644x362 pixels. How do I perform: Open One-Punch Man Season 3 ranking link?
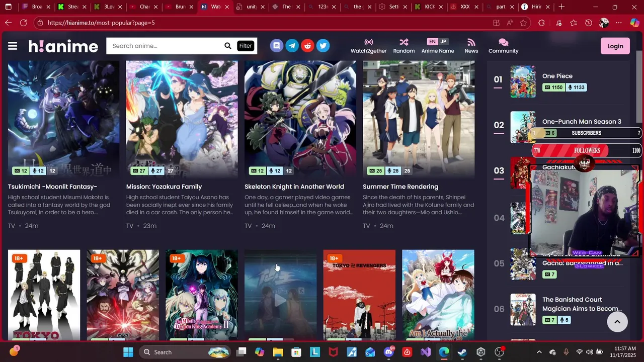582,122
